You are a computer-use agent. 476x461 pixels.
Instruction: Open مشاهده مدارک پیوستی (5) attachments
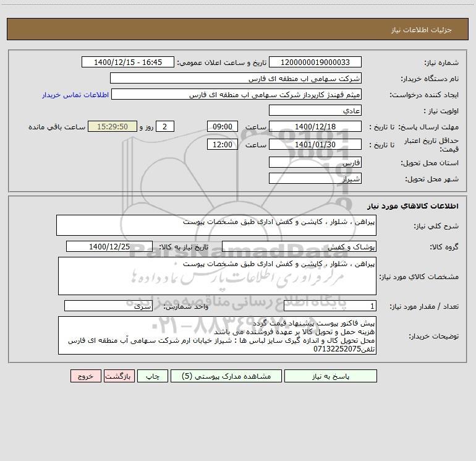(226, 376)
